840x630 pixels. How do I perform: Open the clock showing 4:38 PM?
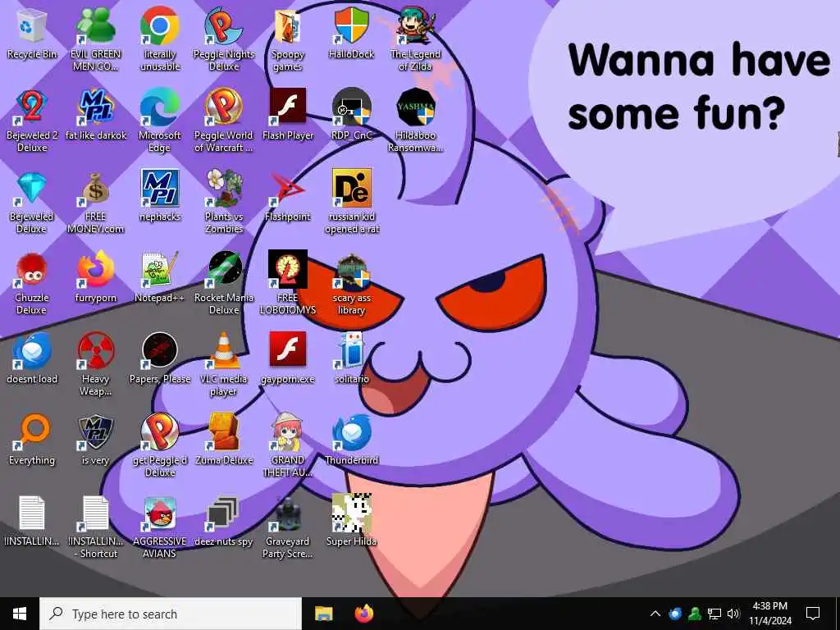(770, 614)
